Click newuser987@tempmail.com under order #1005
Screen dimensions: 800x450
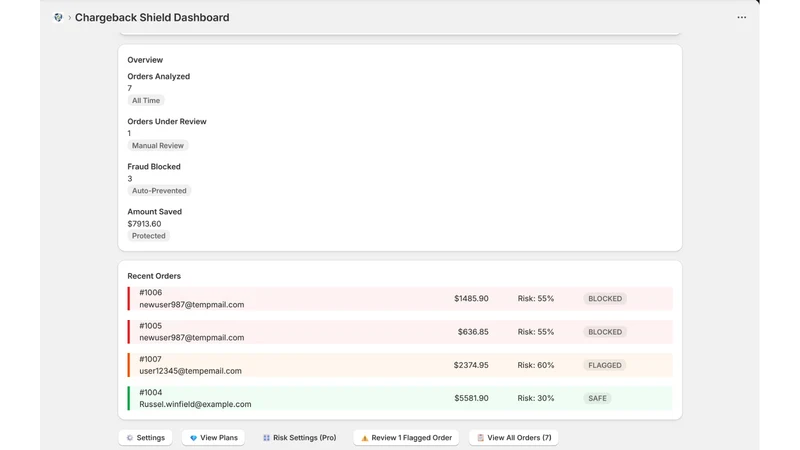[x=191, y=338]
